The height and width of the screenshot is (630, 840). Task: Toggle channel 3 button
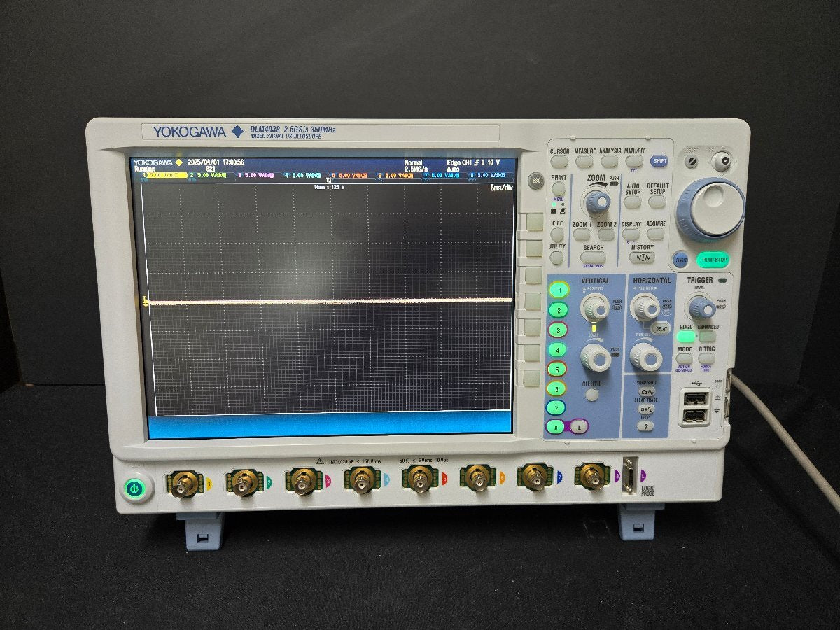(557, 330)
